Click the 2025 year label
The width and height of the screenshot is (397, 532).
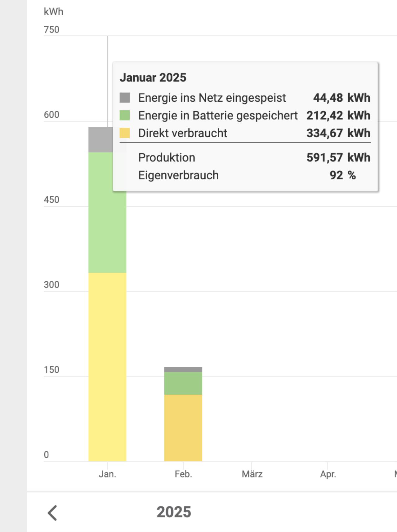coord(174,512)
